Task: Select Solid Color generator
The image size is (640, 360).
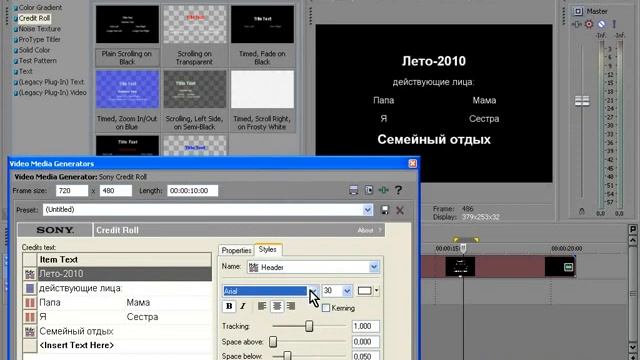Action: (34, 50)
